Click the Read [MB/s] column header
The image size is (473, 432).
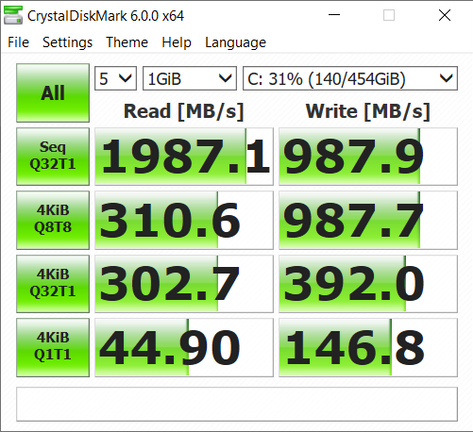click(184, 111)
